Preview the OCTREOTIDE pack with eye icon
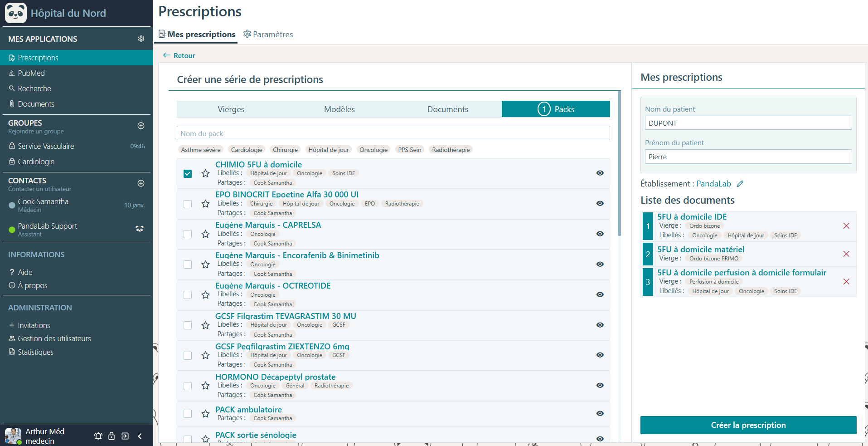868x446 pixels. pos(600,294)
